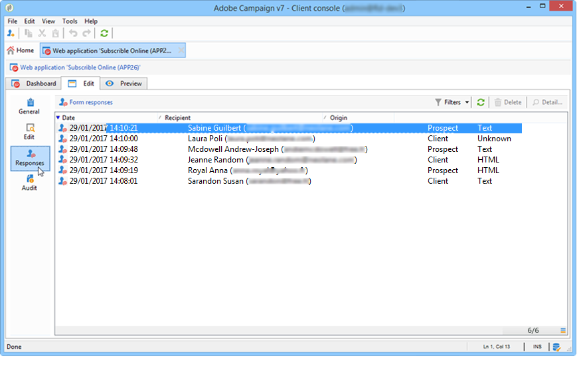Click the redo arrow icon
This screenshot has height=392, width=583.
pyautogui.click(x=86, y=33)
